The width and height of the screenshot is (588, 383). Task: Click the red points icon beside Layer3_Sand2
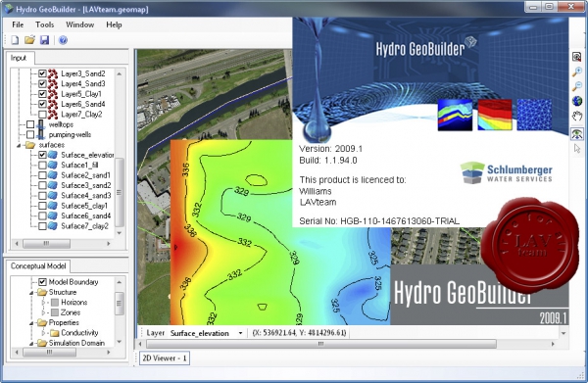(53, 73)
